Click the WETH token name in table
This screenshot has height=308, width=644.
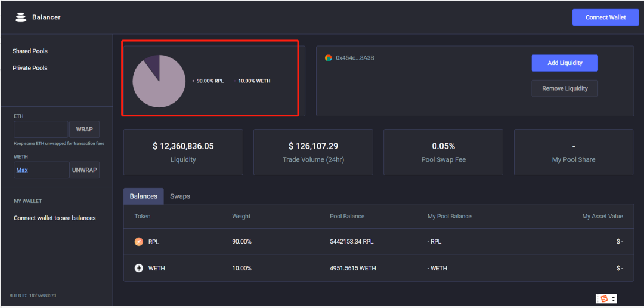click(156, 268)
